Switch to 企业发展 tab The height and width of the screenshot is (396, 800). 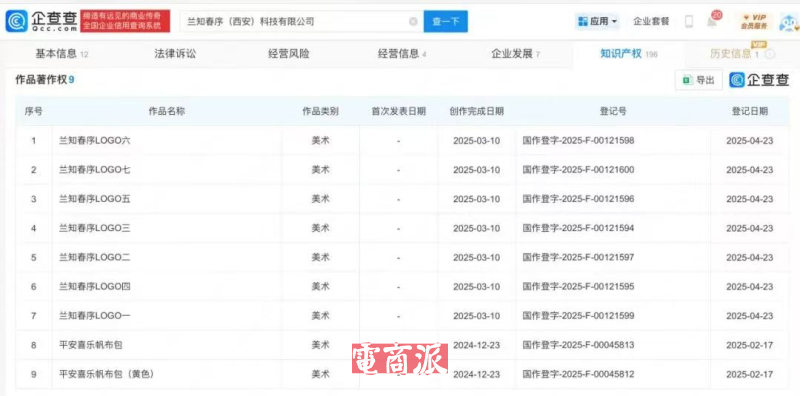point(515,54)
